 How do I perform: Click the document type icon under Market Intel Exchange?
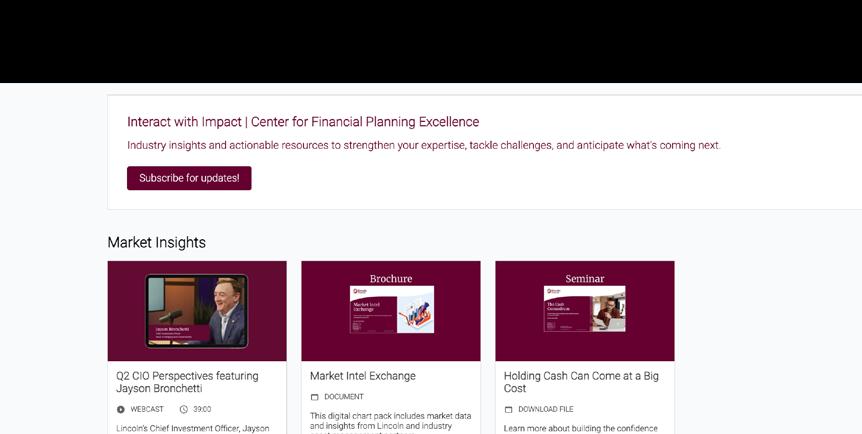coord(314,397)
